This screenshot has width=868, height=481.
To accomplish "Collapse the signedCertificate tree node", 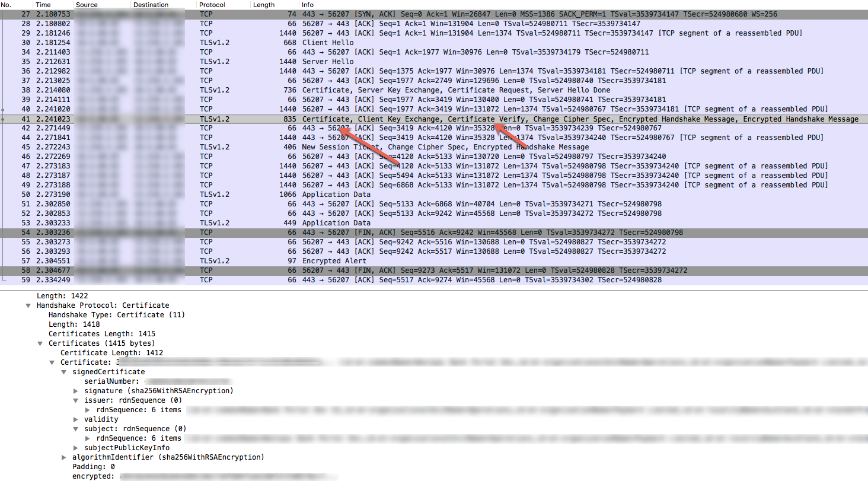I will [x=64, y=372].
